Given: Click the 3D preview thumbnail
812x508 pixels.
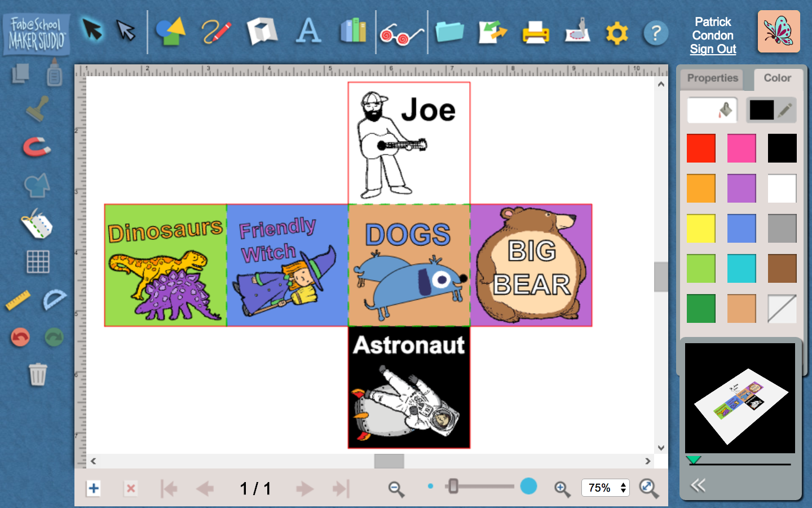Looking at the screenshot, I should click(740, 398).
